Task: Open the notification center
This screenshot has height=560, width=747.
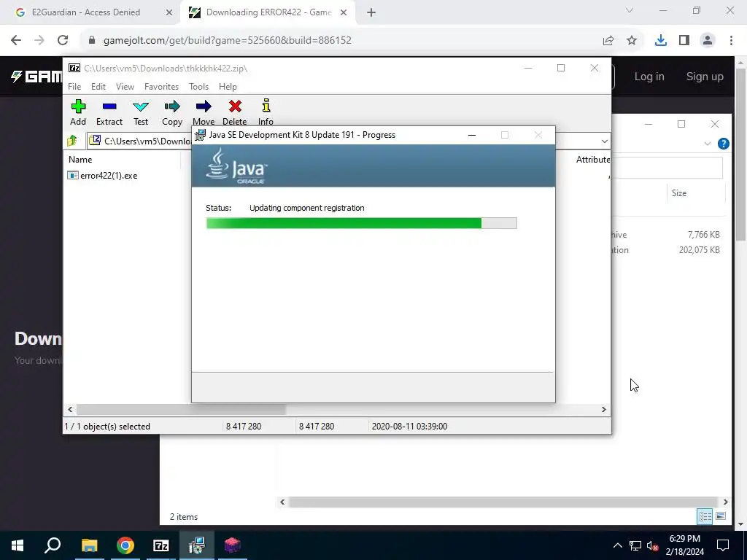Action: 723,545
